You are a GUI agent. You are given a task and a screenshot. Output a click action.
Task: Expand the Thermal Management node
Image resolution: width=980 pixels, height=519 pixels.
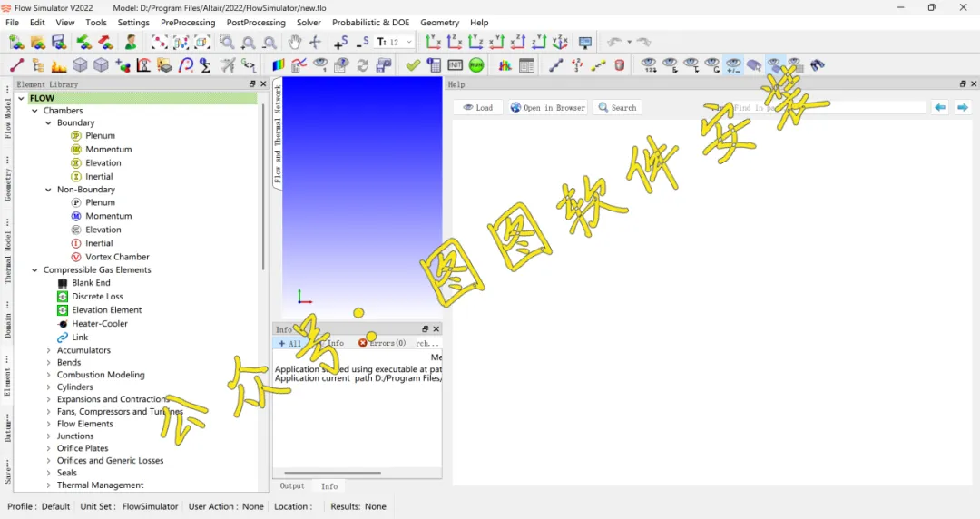(48, 485)
